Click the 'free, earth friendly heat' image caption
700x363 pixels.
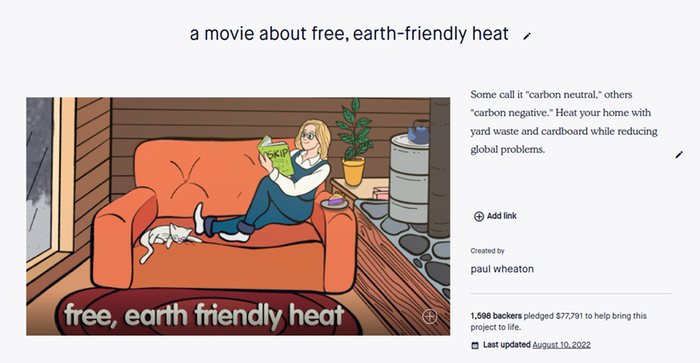204,315
